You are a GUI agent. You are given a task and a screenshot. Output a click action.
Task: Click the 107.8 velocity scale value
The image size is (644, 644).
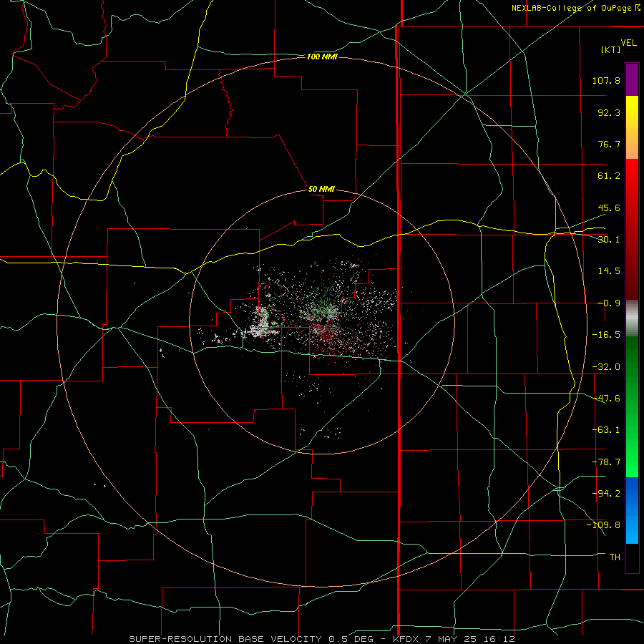coord(606,80)
